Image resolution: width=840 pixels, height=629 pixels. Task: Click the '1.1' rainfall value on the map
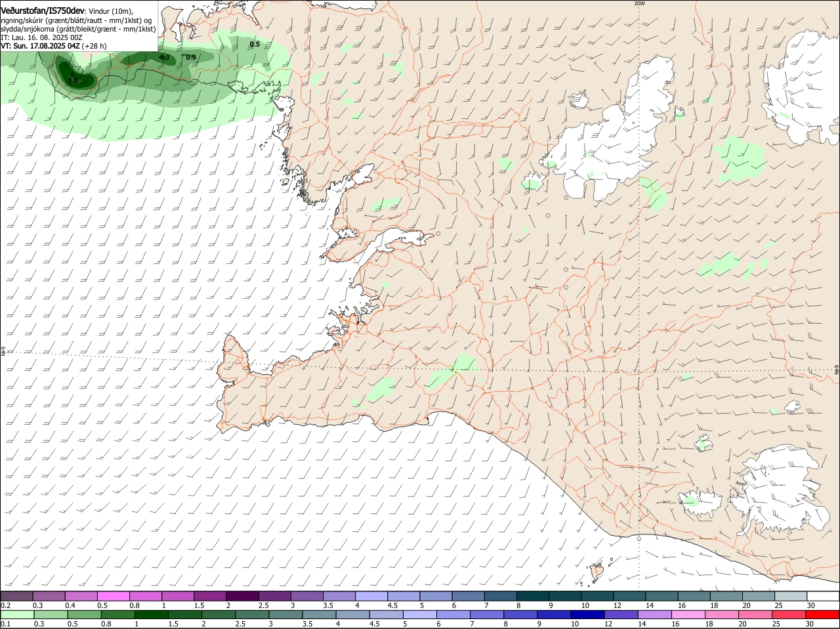[165, 58]
